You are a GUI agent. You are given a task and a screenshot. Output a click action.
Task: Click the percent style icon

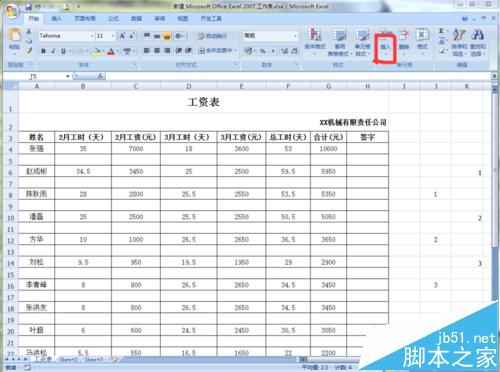[x=263, y=51]
